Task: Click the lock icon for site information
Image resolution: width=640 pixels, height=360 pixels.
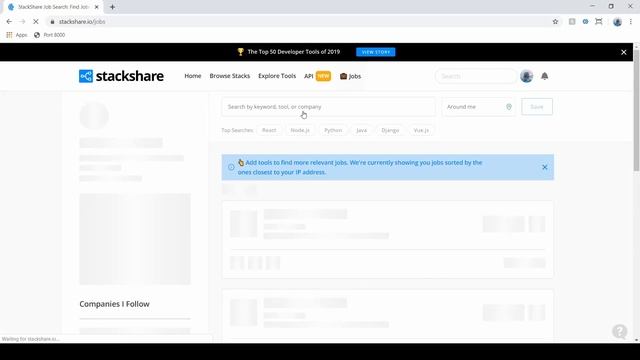Action: point(52,22)
